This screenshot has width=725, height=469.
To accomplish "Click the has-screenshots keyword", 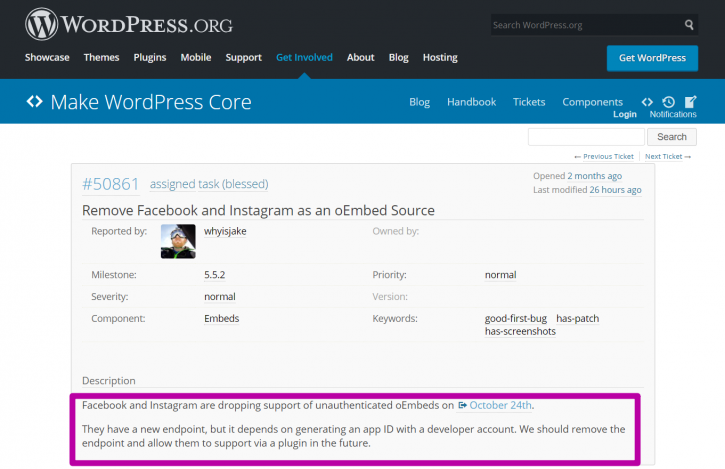I will (520, 331).
